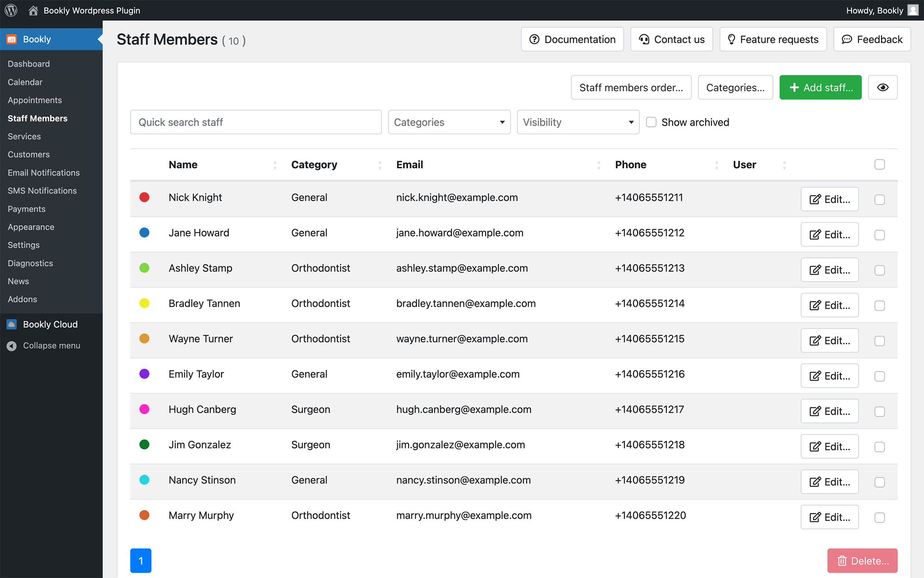This screenshot has height=578, width=924.
Task: Click the Staff members order button
Action: [x=631, y=87]
